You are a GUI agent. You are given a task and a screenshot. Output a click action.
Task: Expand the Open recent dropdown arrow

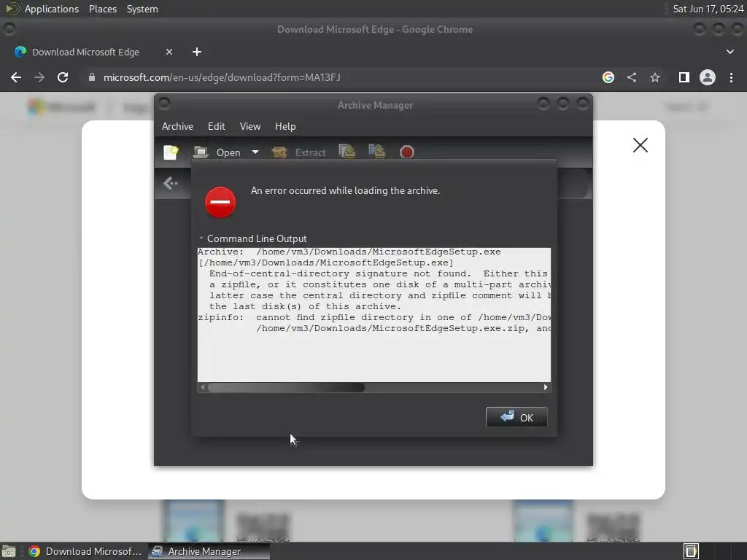point(255,152)
